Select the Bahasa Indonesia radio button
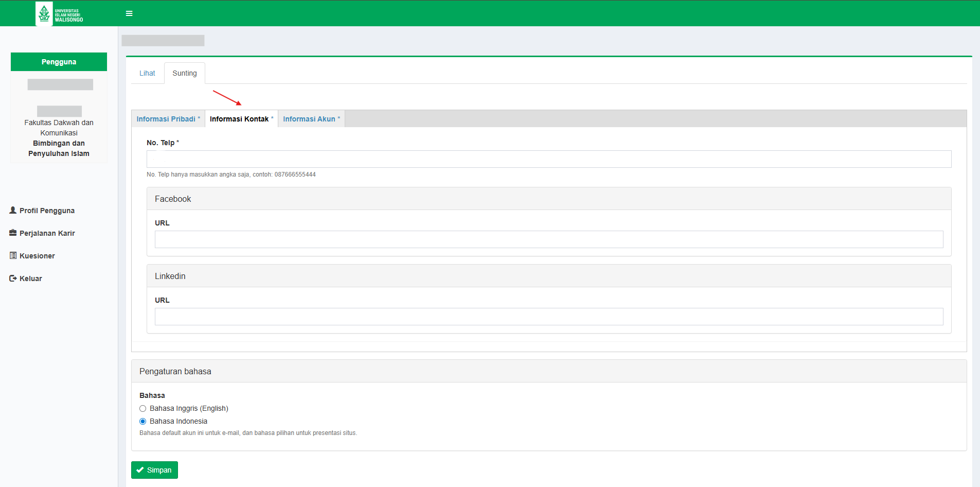 click(x=143, y=421)
